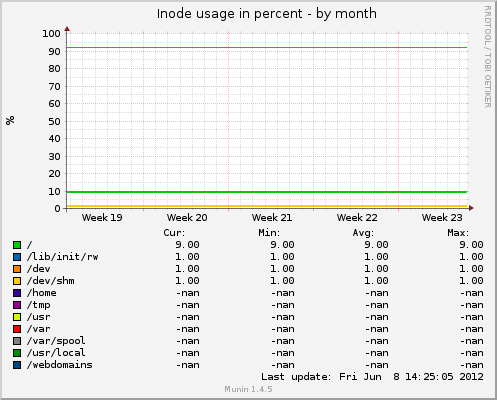497x400 pixels.
Task: Click the red swatch for /var
Action: point(17,329)
